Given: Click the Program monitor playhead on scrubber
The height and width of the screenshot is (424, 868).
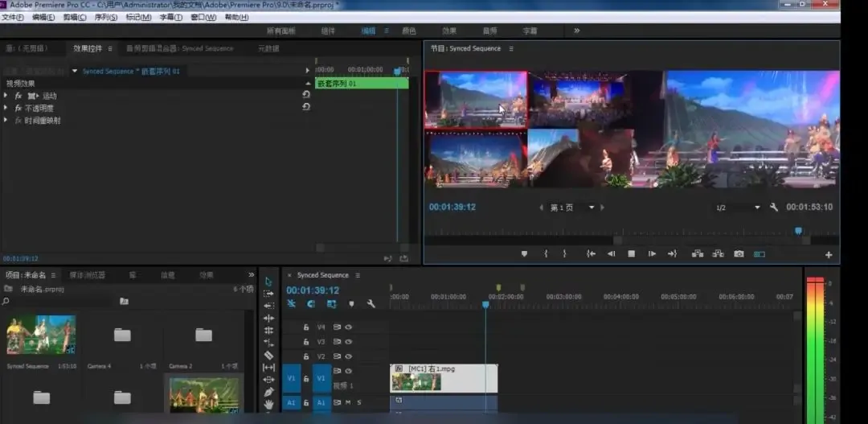Looking at the screenshot, I should pyautogui.click(x=798, y=231).
